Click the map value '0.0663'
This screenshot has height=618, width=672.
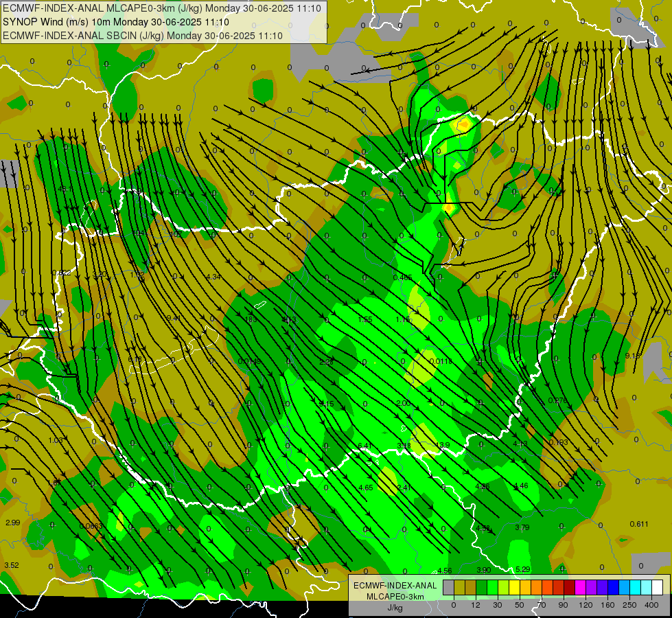(x=91, y=526)
